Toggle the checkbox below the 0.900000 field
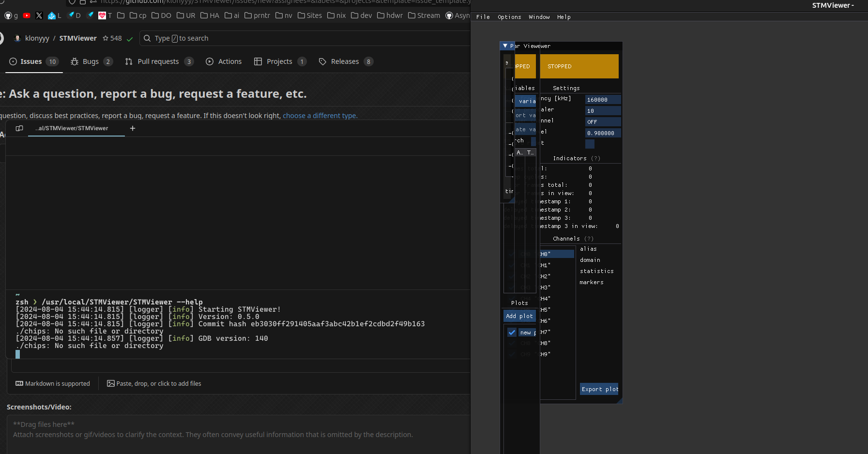 590,144
